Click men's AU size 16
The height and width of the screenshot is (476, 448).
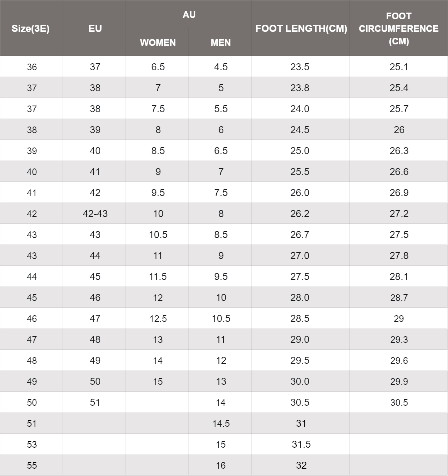coord(221,465)
